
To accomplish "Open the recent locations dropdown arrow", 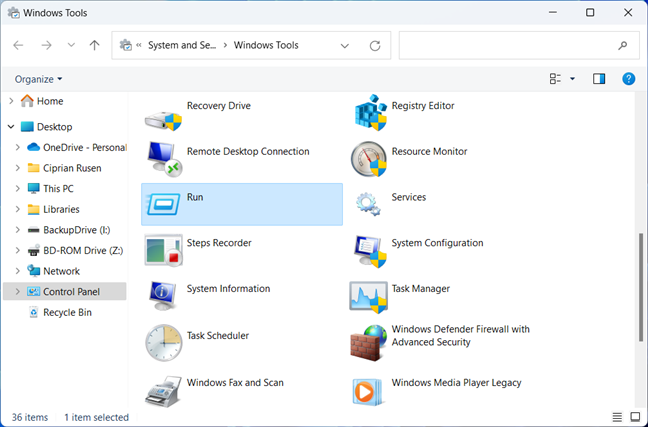I will (x=71, y=45).
